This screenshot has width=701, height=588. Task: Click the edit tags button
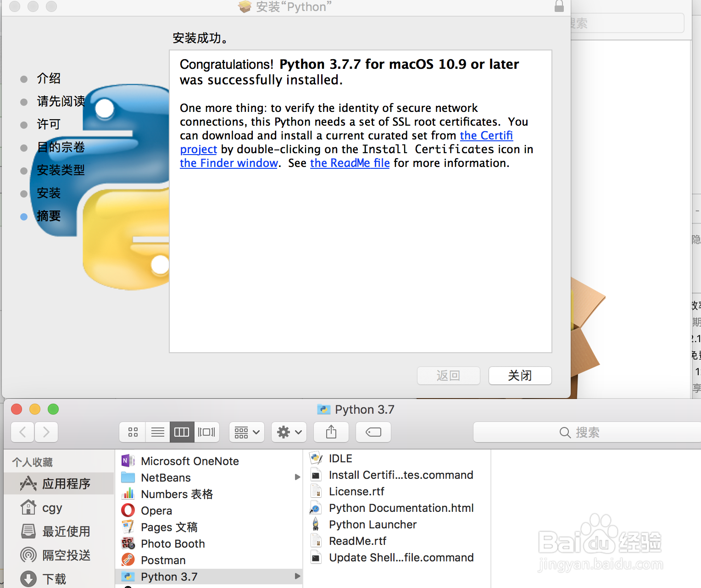click(x=373, y=432)
